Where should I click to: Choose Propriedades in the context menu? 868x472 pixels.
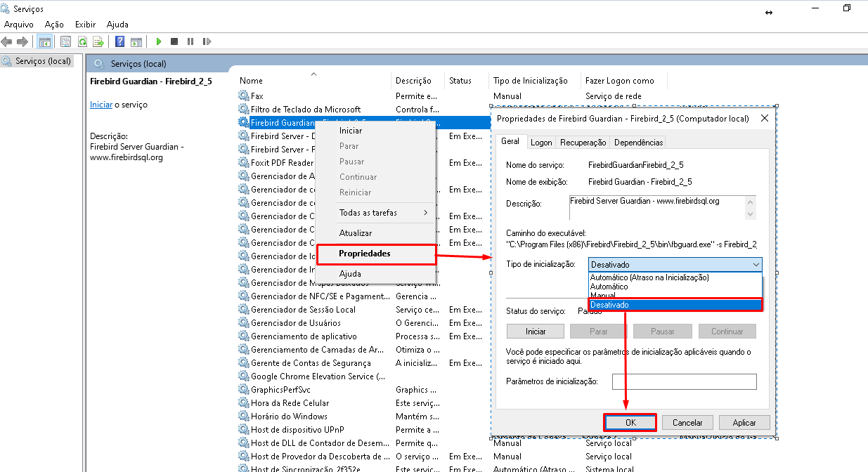376,254
